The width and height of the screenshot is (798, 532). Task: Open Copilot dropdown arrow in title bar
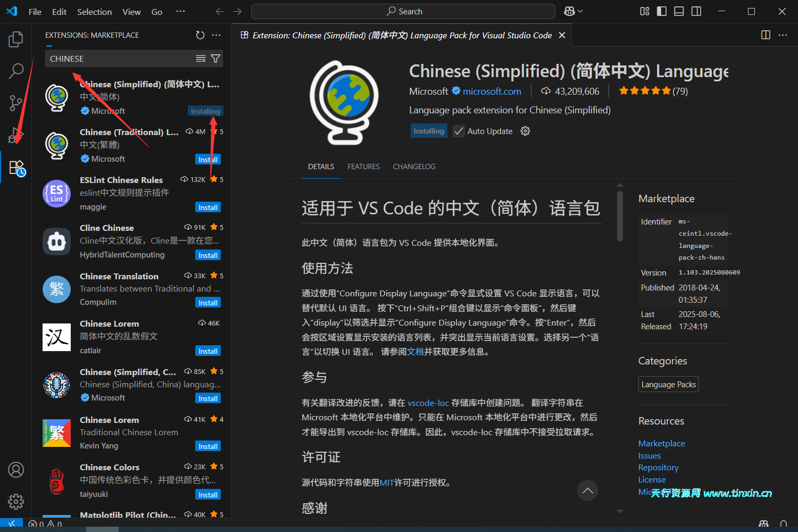[x=580, y=11]
